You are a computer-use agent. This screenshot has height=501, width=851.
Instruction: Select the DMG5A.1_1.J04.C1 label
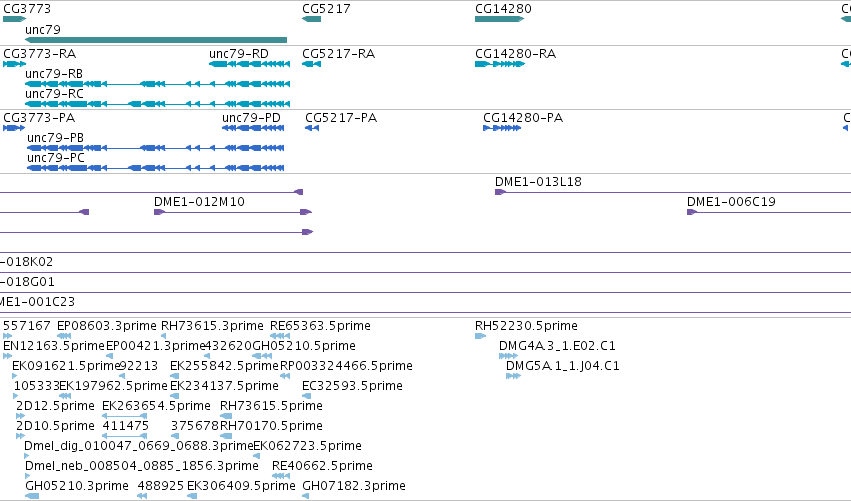click(563, 366)
